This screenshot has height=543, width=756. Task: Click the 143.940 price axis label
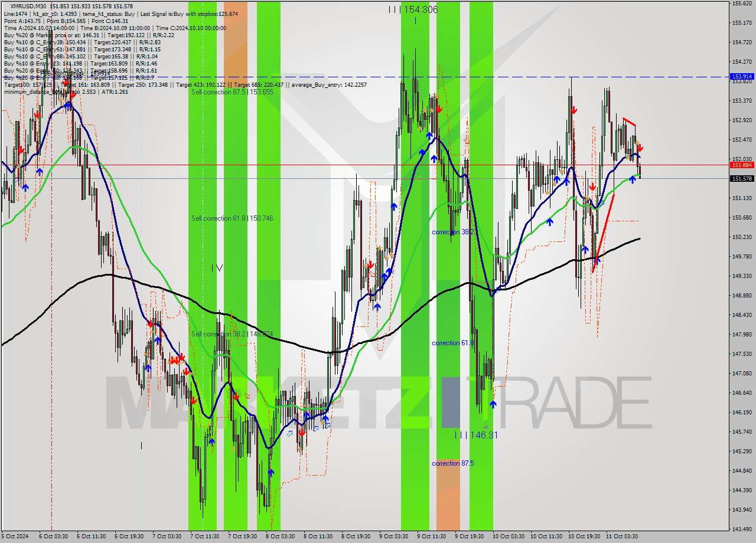[x=741, y=510]
